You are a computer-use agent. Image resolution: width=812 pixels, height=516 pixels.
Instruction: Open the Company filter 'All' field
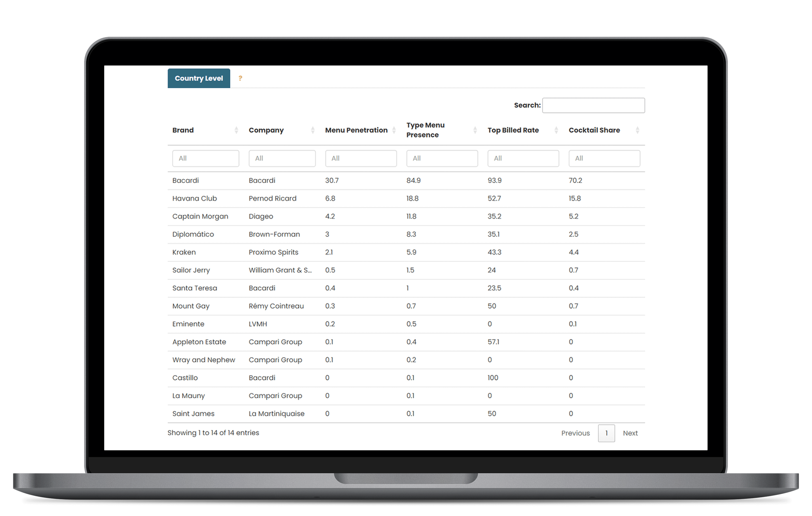coord(282,158)
